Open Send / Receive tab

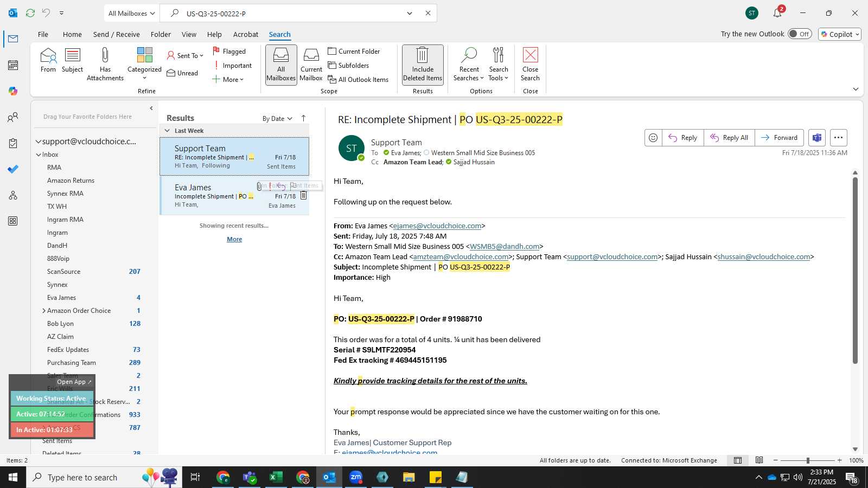coord(116,34)
